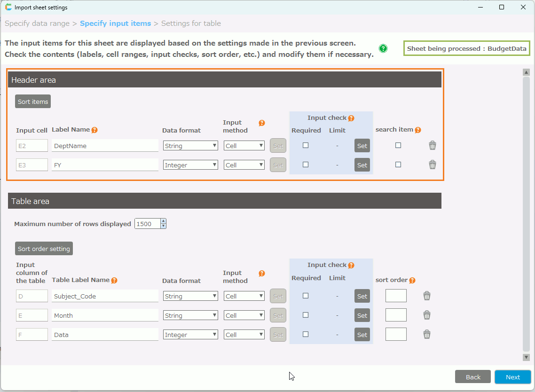Click the Next button

tap(512, 377)
